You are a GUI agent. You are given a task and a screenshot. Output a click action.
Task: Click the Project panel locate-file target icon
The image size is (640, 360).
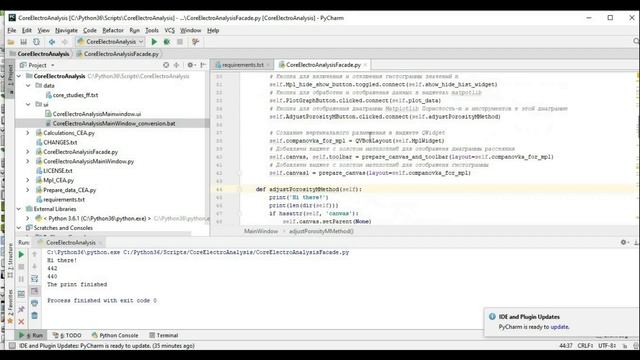tap(166, 65)
